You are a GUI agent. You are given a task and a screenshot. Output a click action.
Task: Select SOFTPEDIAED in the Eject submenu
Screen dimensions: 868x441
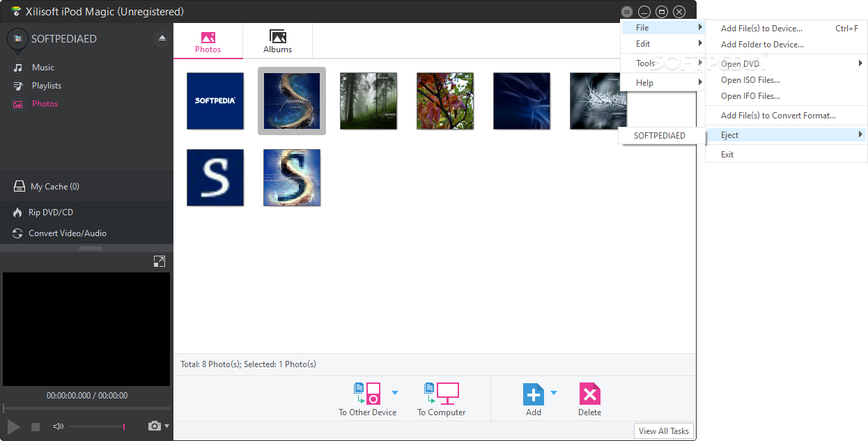point(660,136)
